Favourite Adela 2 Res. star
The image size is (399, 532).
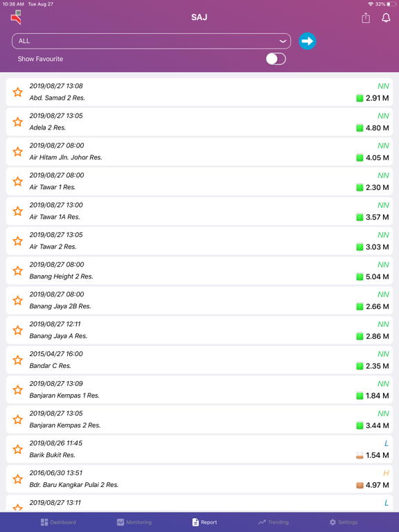(17, 122)
